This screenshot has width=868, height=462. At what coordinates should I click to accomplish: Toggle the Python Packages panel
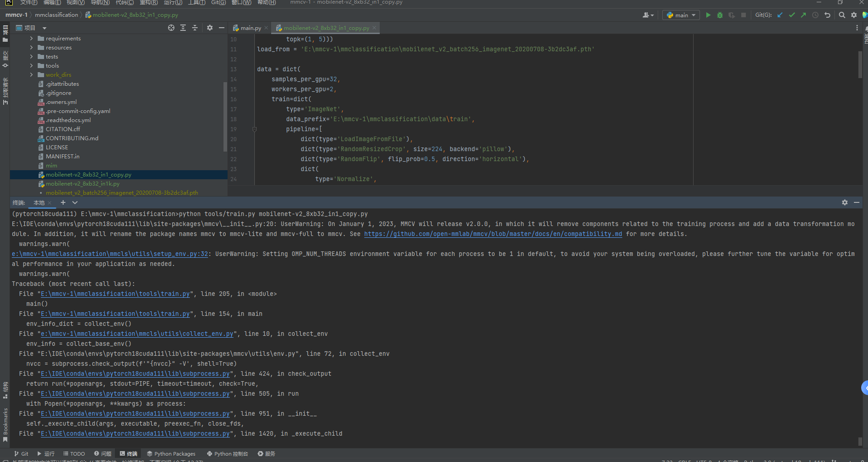pos(171,453)
